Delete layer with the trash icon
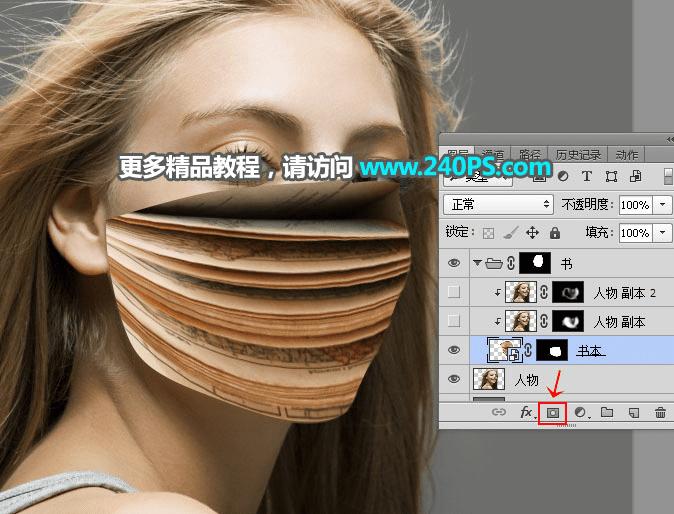Screen dimensions: 674x514 (660, 413)
